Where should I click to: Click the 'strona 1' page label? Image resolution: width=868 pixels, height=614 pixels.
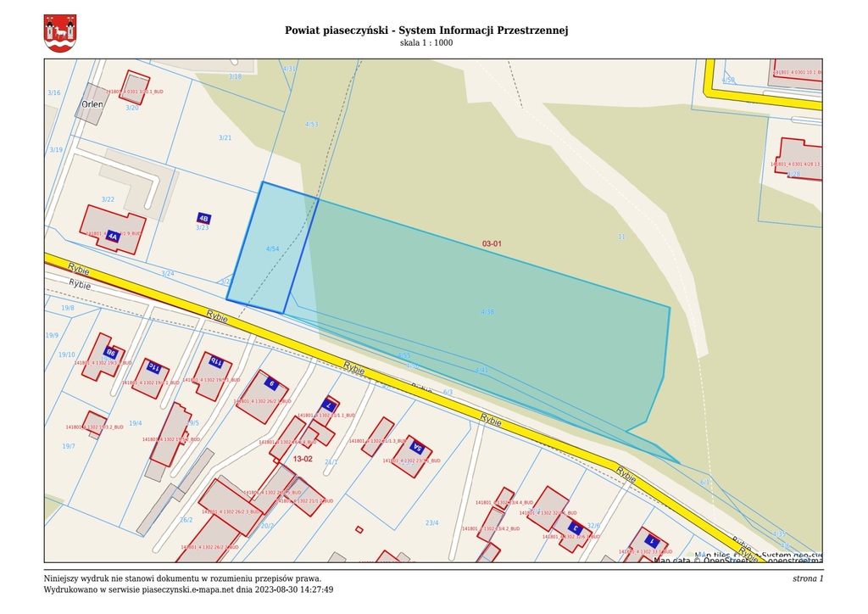pyautogui.click(x=807, y=578)
